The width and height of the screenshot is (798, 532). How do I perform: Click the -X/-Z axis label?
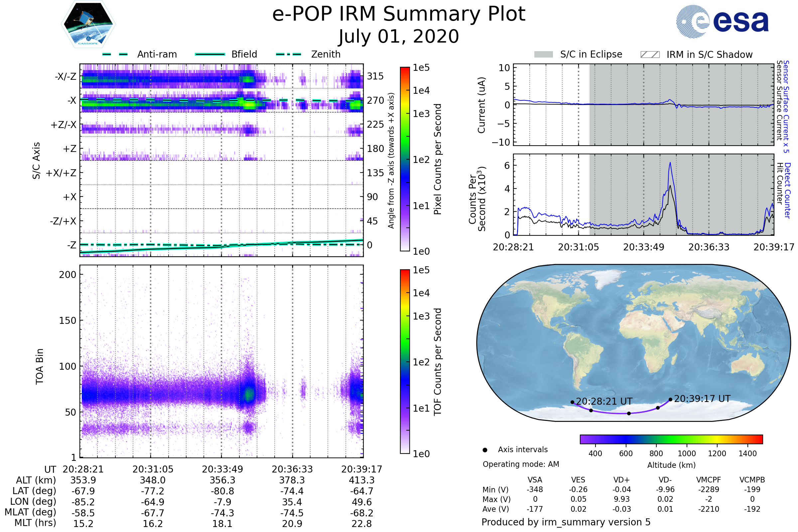pos(66,76)
